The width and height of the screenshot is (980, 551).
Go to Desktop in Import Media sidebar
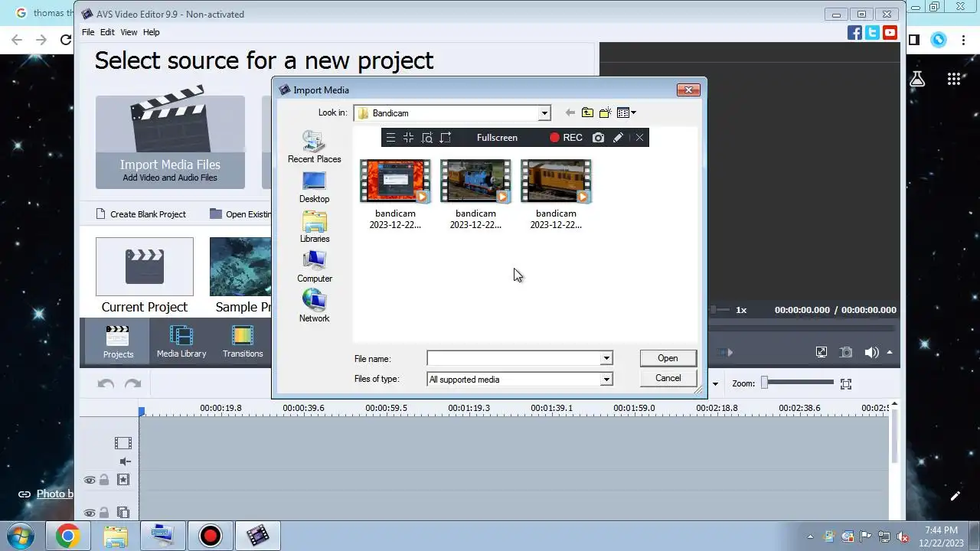point(314,187)
